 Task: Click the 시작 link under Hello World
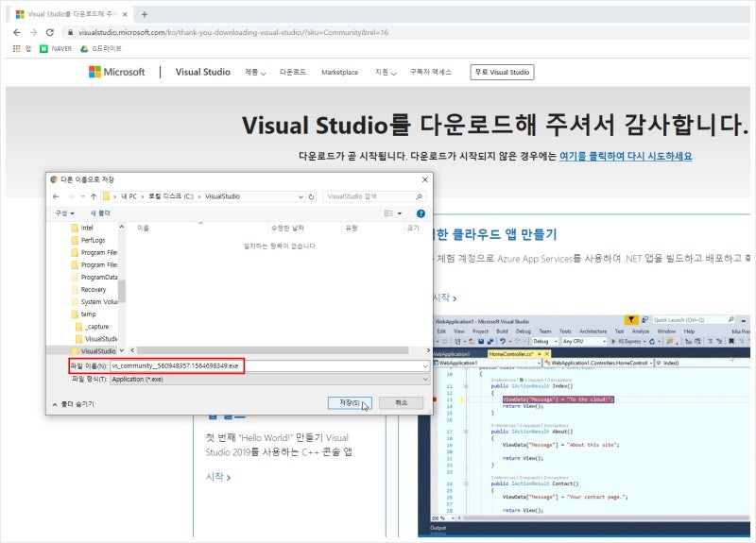pos(218,477)
